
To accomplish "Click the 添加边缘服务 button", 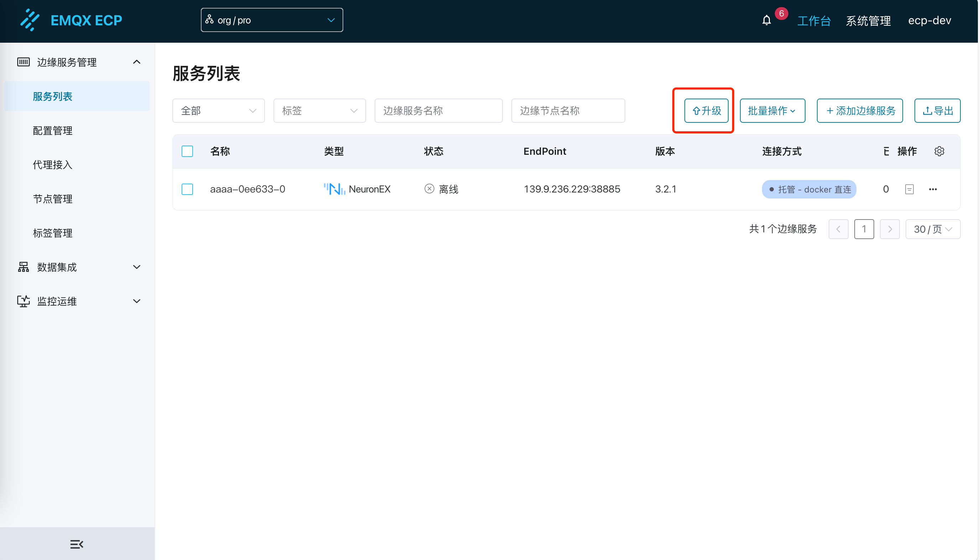I will [860, 111].
